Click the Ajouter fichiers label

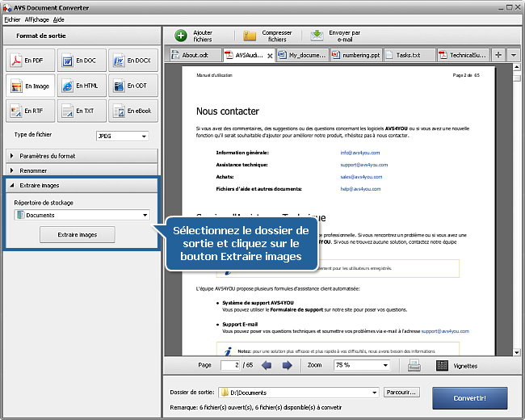(203, 36)
